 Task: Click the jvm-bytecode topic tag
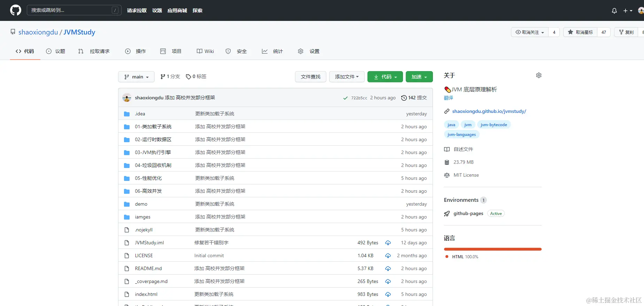(x=494, y=125)
